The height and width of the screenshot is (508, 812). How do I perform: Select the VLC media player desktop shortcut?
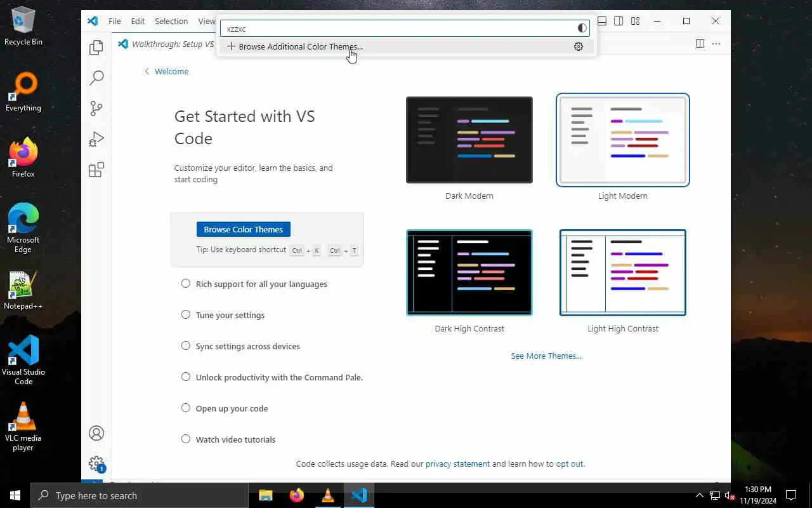(23, 427)
